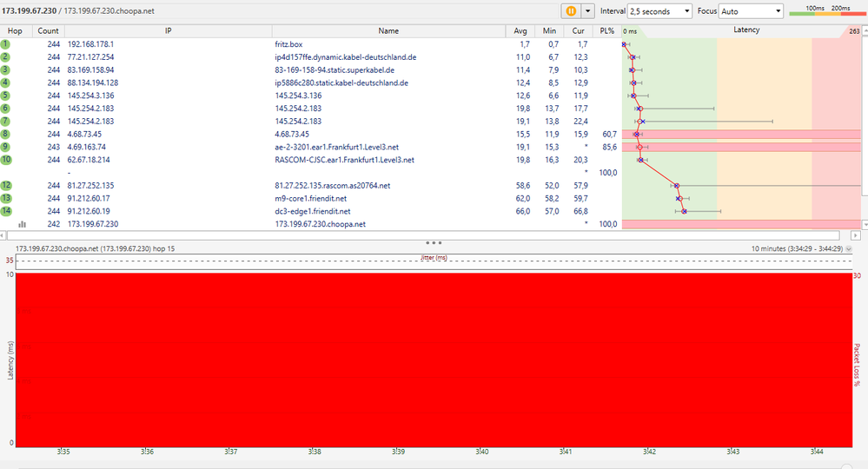The width and height of the screenshot is (868, 469).
Task: Click the bar chart icon on final hop row
Action: pyautogui.click(x=22, y=224)
